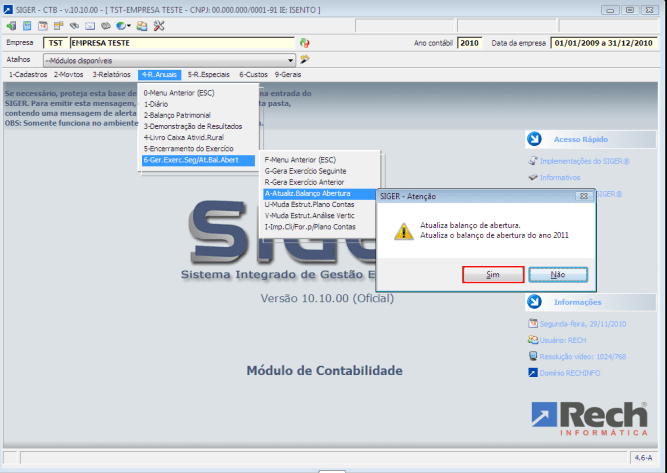Click the Ano contábil 2010 field
Image resolution: width=667 pixels, height=473 pixels.
tap(469, 43)
